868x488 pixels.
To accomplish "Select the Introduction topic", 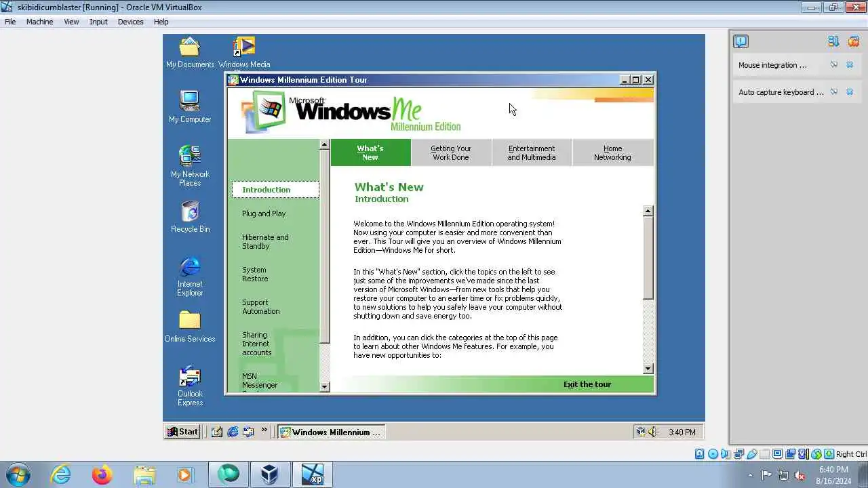I will [x=275, y=190].
